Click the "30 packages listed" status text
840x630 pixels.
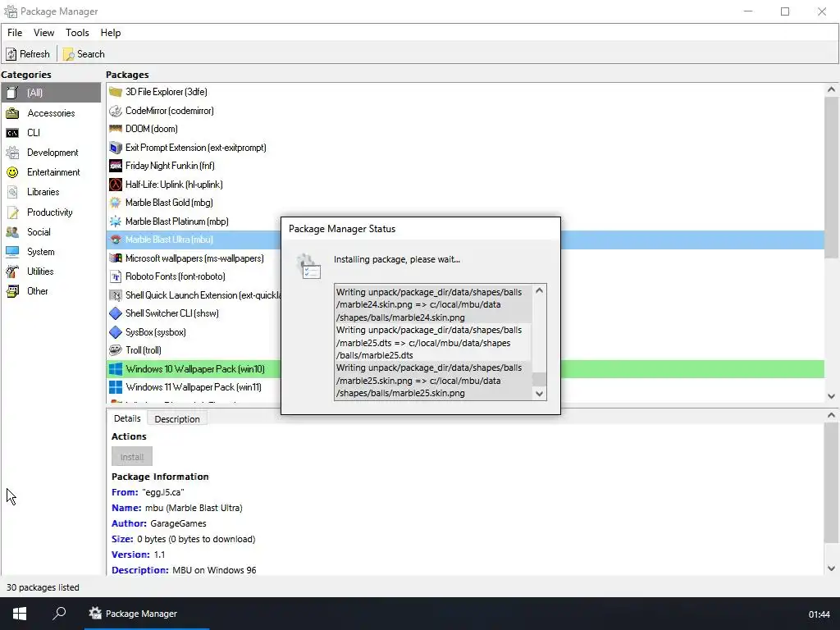click(43, 587)
